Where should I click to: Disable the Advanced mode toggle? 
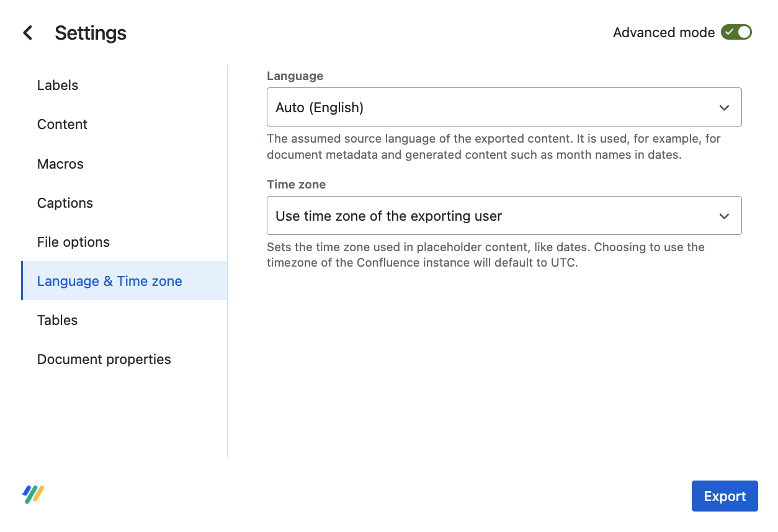(736, 32)
